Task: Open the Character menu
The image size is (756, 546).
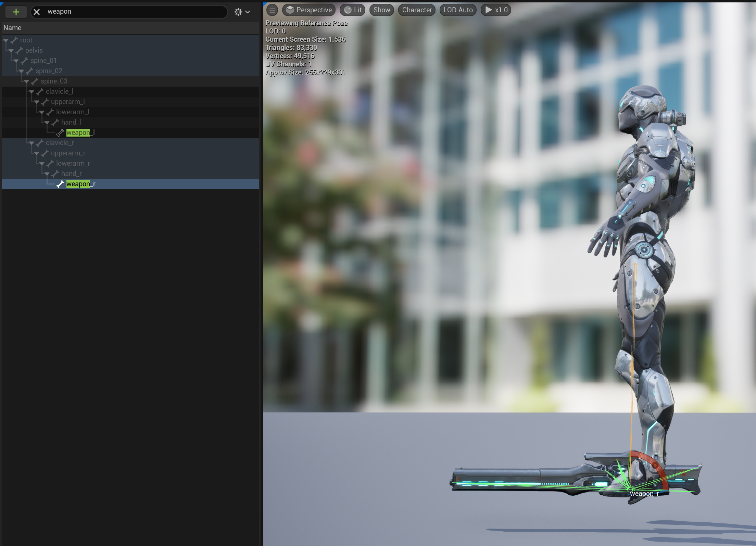Action: [x=417, y=10]
